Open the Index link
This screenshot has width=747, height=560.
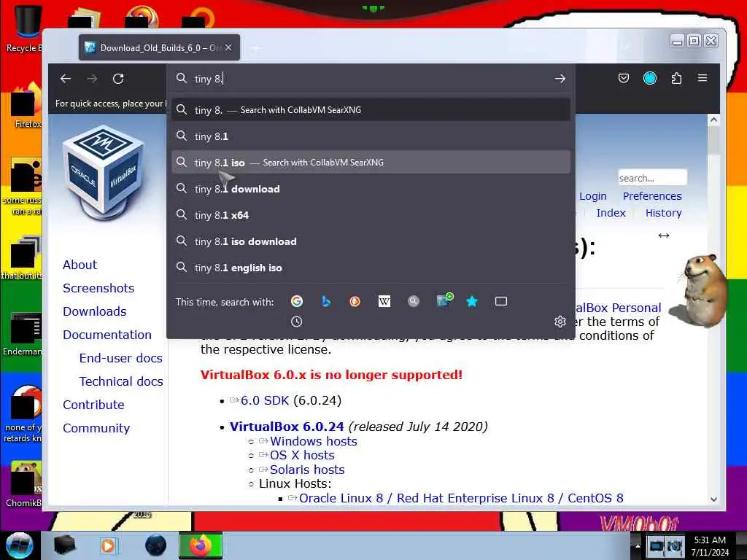click(611, 213)
